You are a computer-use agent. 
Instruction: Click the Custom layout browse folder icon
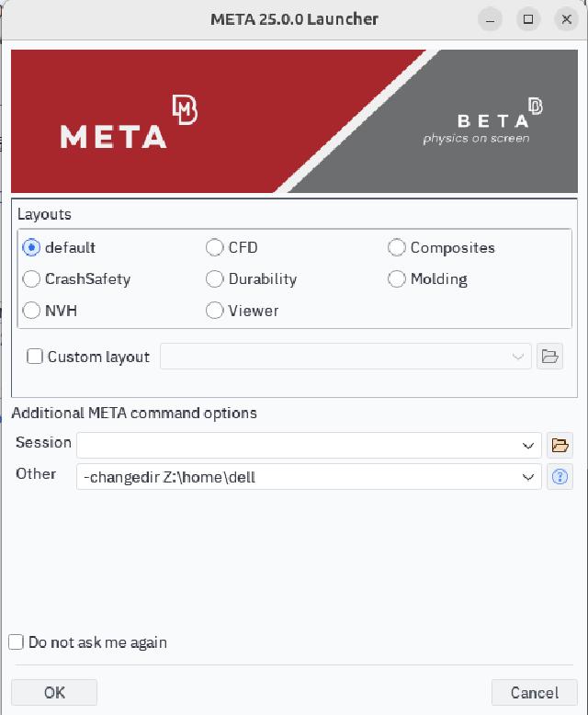pos(550,357)
